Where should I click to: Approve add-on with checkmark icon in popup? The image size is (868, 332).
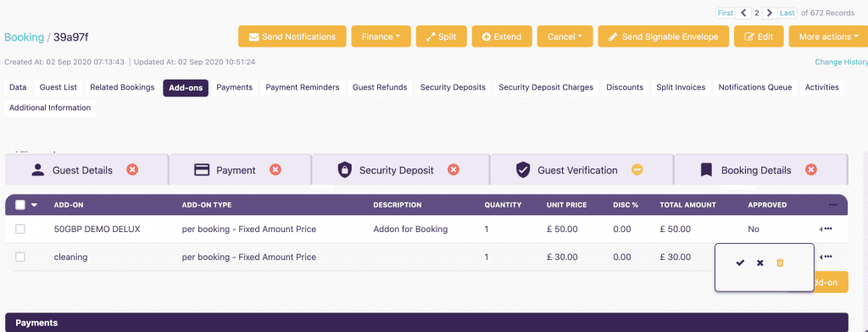740,263
